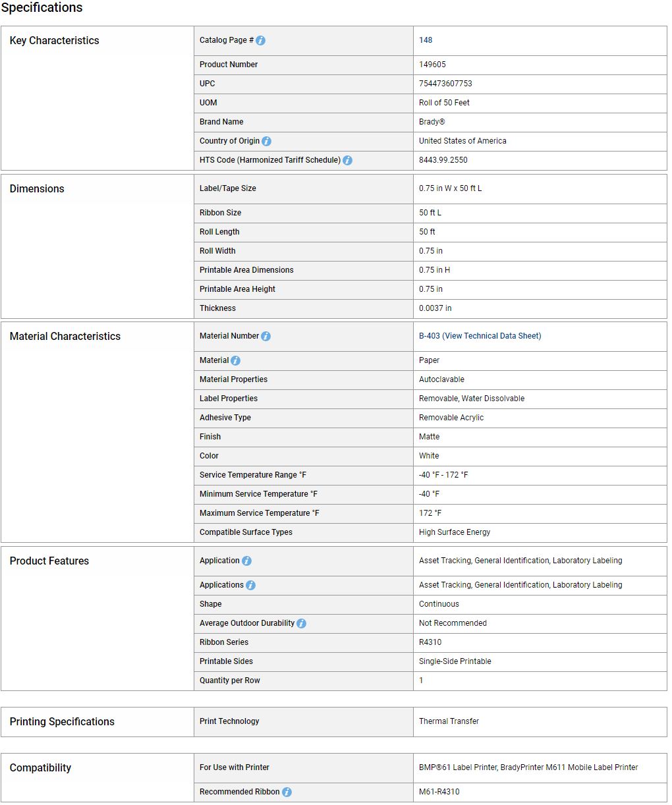This screenshot has height=805, width=672.
Task: Click the HTS code value 8443.99.2550
Action: click(x=443, y=160)
